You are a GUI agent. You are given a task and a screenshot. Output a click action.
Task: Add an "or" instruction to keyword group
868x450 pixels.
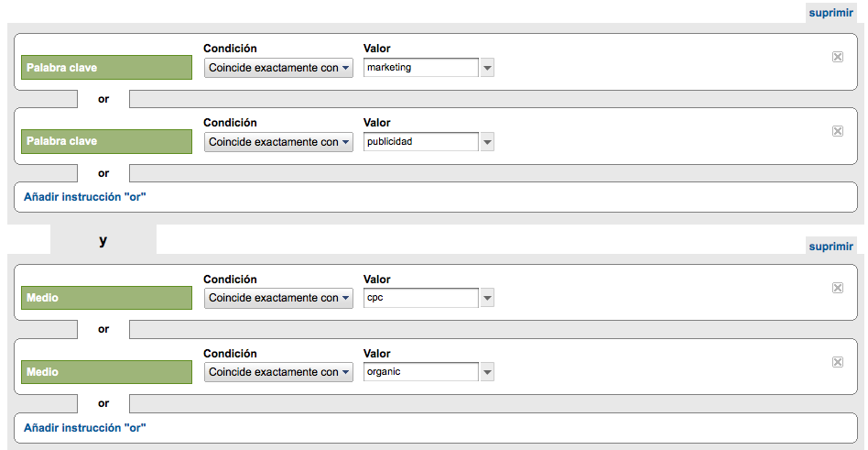point(85,197)
